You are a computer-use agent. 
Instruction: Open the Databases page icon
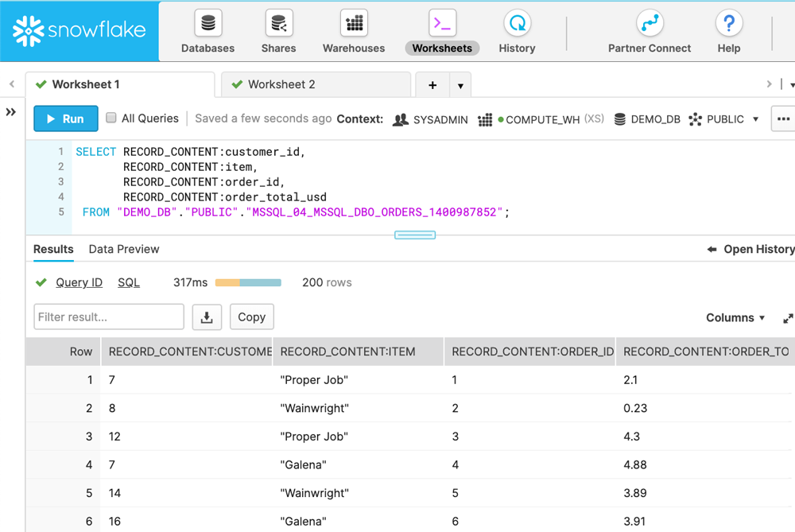coord(207,23)
